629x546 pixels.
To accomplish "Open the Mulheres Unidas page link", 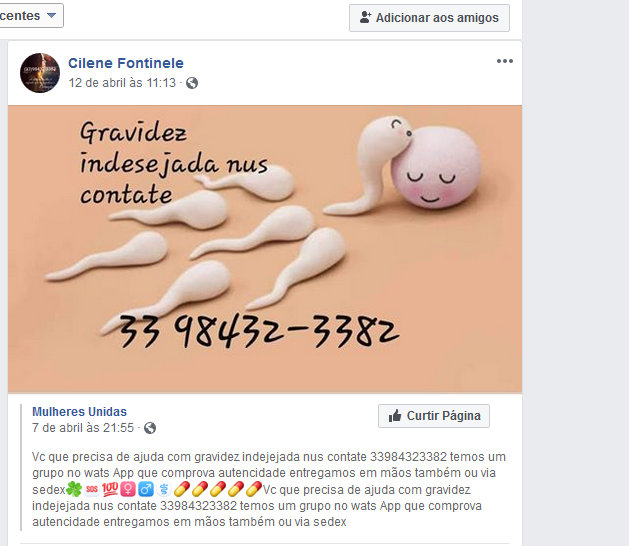I will click(79, 412).
